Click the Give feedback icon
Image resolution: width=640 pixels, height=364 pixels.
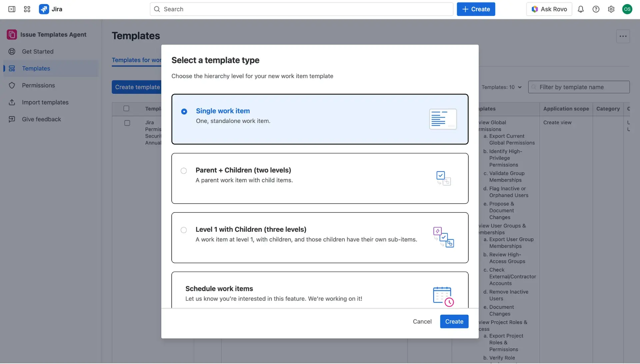12,119
